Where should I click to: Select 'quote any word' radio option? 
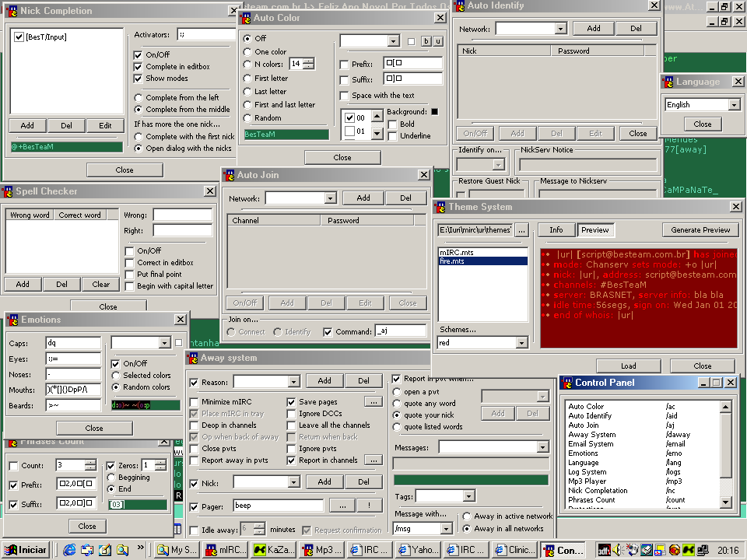click(x=396, y=404)
